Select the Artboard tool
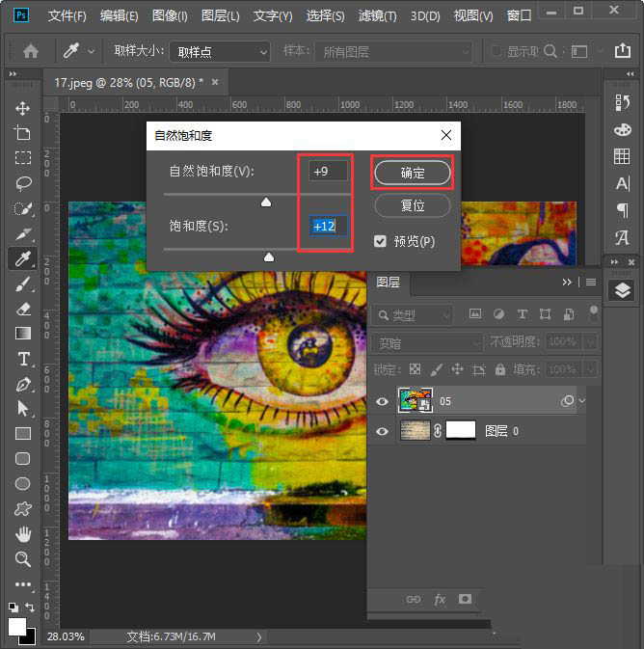644x649 pixels. click(22, 133)
